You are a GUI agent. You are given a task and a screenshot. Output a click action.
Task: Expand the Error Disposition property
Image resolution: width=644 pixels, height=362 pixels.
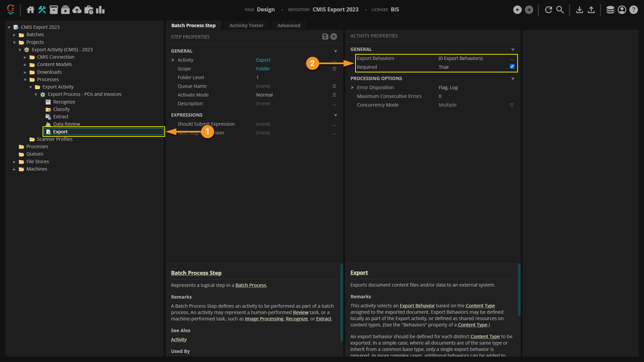coord(352,87)
